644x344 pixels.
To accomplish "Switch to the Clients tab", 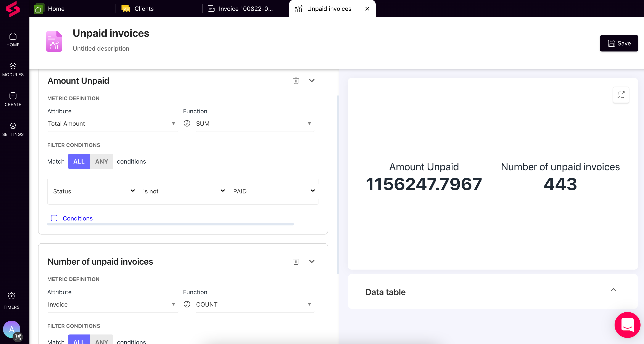I will click(159, 9).
